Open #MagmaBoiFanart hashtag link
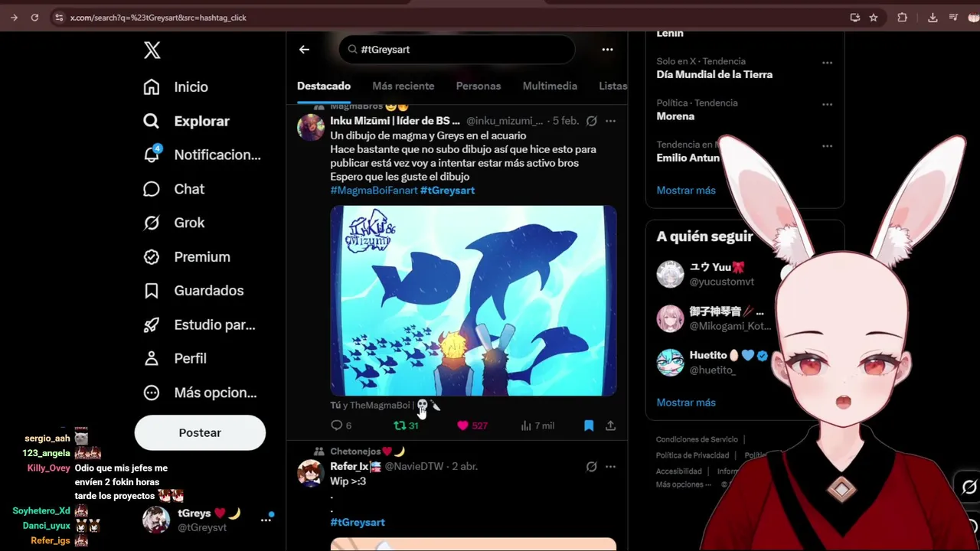The image size is (980, 551). [x=374, y=190]
